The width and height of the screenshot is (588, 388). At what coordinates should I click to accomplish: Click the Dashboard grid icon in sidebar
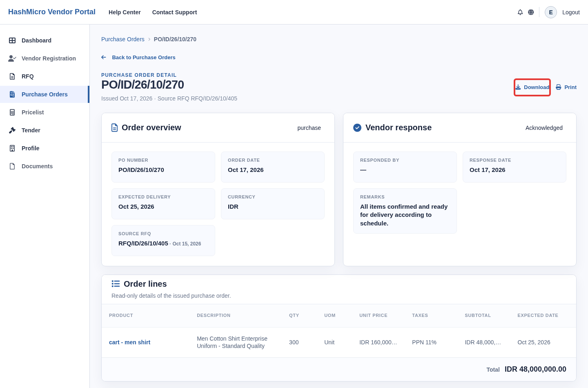click(x=12, y=40)
